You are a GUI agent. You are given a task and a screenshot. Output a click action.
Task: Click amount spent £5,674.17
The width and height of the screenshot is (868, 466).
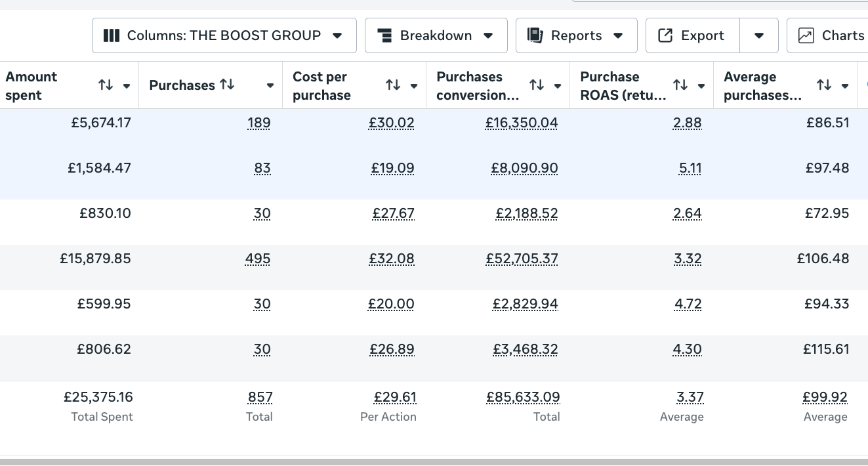click(100, 123)
